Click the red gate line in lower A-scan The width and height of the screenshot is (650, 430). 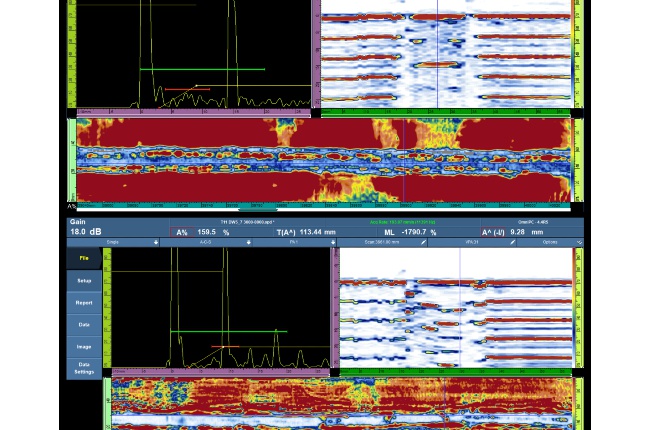coord(224,347)
